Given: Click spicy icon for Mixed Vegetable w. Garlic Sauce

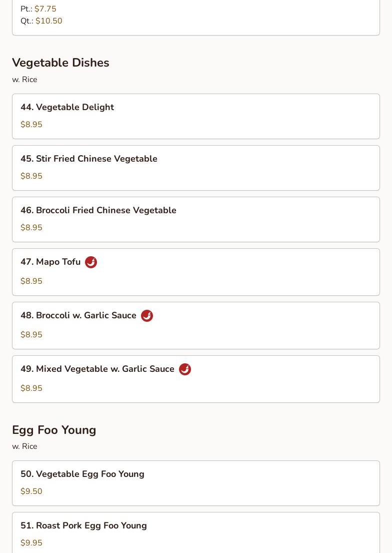Looking at the screenshot, I should pos(185,369).
